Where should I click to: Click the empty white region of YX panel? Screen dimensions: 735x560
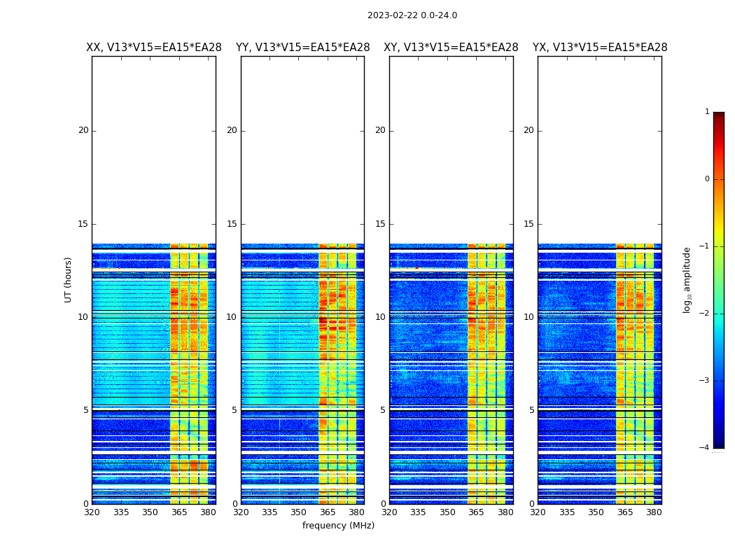tap(599, 147)
